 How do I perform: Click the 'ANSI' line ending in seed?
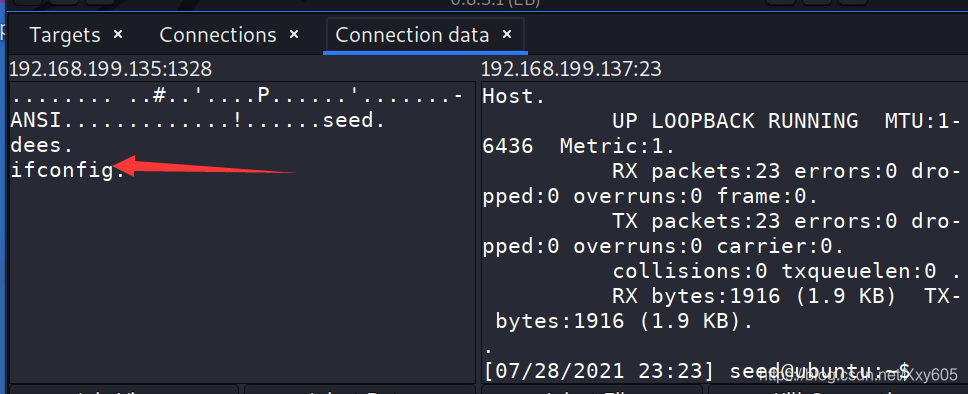[x=198, y=120]
